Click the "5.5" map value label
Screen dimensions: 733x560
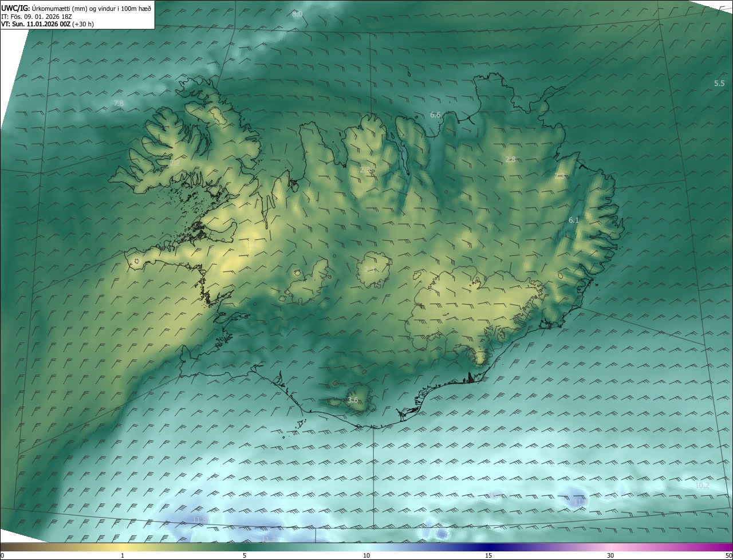[x=719, y=84]
